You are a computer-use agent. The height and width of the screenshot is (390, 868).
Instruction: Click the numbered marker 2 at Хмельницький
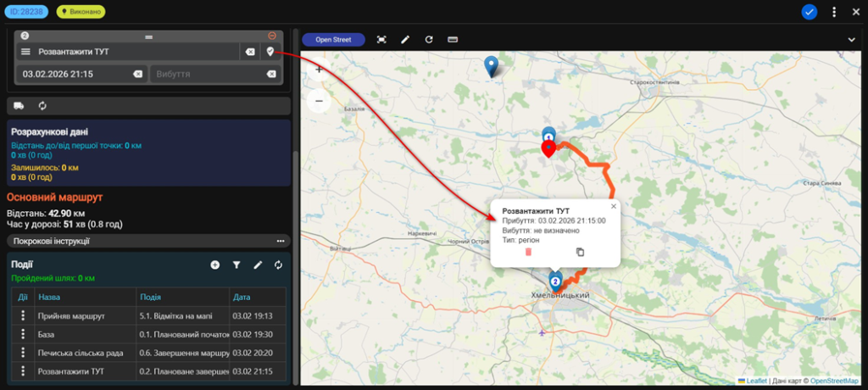click(556, 281)
